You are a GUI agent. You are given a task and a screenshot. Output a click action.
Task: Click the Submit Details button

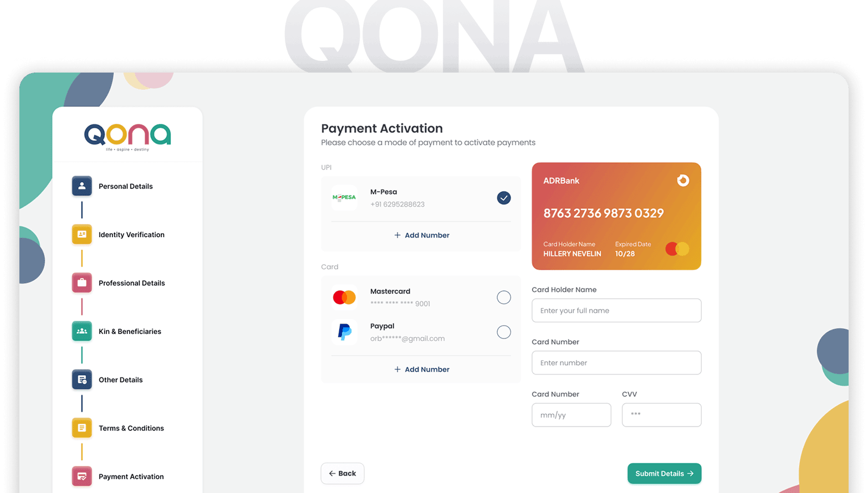(x=664, y=474)
